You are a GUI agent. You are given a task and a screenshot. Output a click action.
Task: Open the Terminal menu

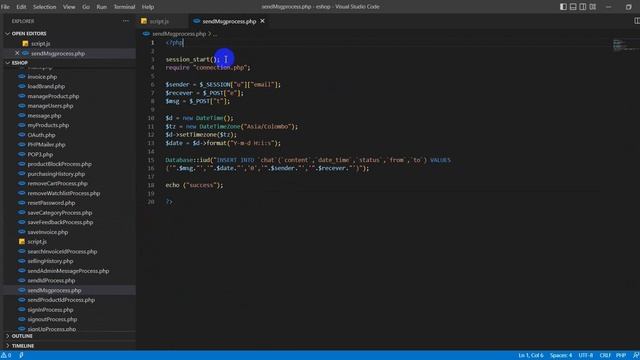point(124,7)
